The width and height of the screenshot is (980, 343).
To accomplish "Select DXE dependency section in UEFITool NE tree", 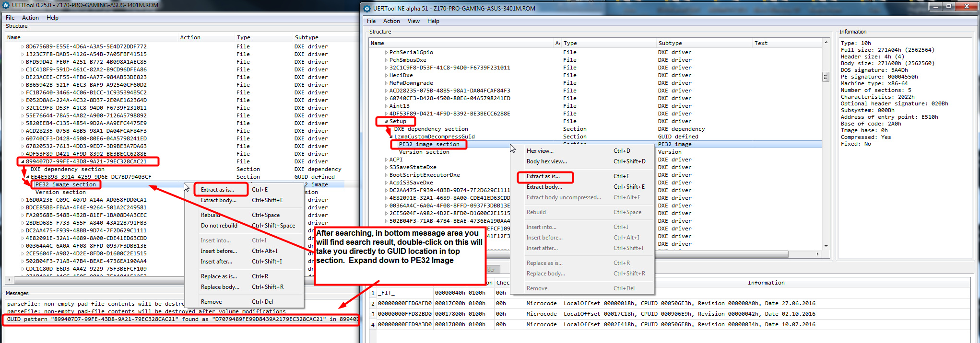I will point(431,129).
